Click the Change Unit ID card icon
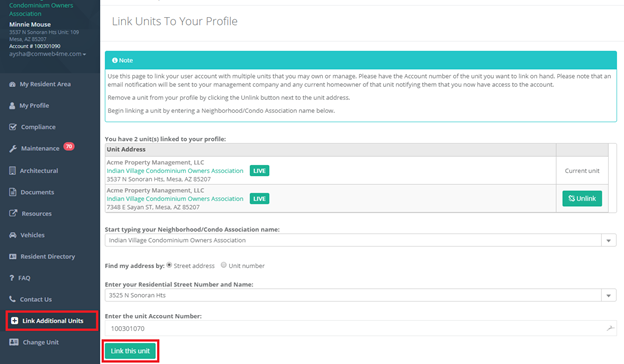Screen dimensions: 624x364 pos(14,342)
